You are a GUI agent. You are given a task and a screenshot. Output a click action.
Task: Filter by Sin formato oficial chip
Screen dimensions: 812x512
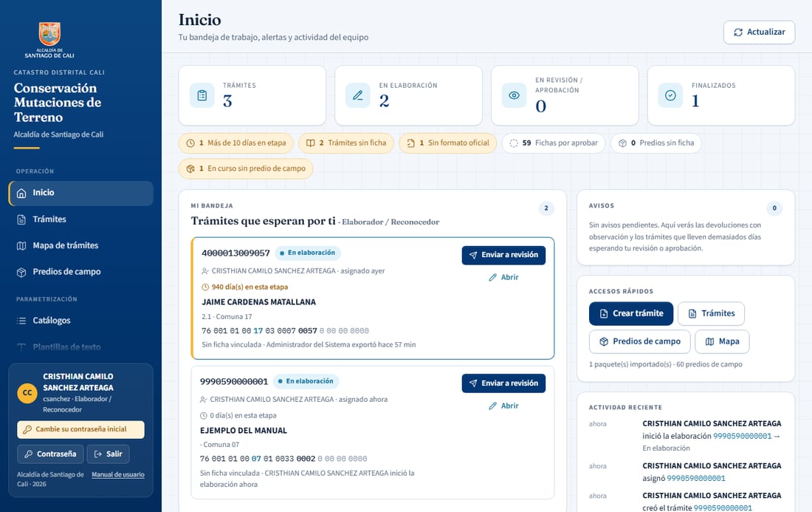click(448, 143)
